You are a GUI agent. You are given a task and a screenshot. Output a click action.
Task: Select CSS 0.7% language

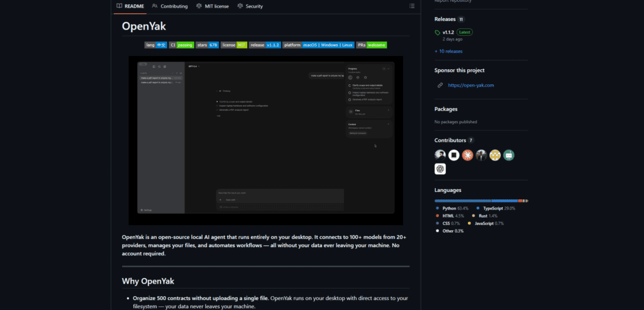(x=448, y=223)
